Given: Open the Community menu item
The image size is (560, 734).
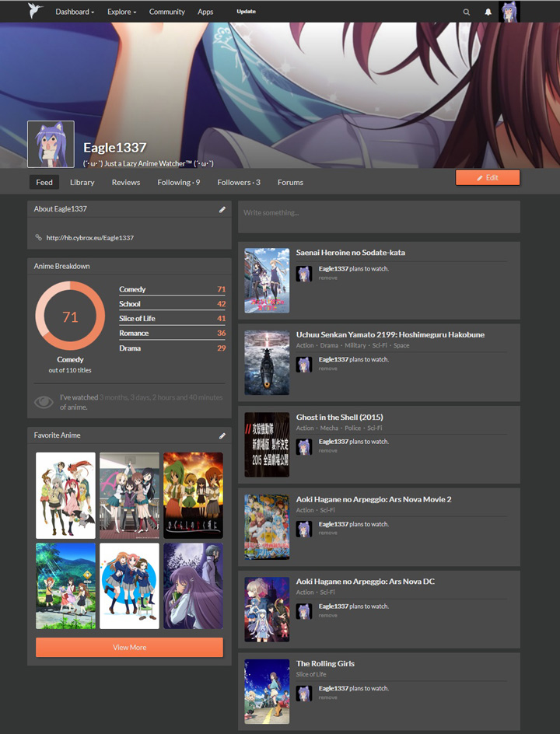Looking at the screenshot, I should [166, 12].
